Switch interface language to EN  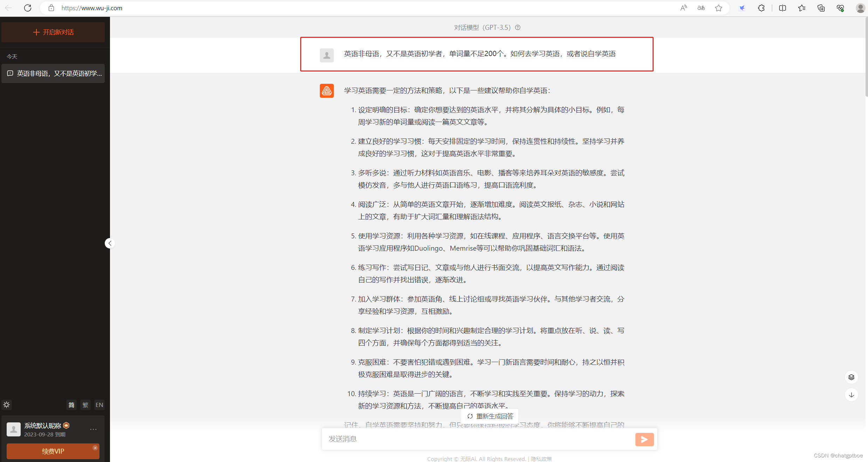[x=99, y=405]
